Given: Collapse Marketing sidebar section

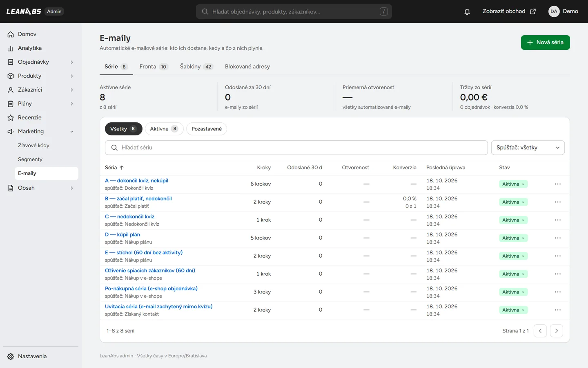Looking at the screenshot, I should 72,132.
